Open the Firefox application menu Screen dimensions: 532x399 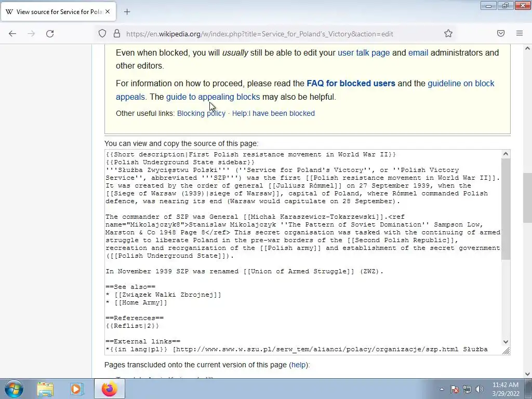coord(520,33)
